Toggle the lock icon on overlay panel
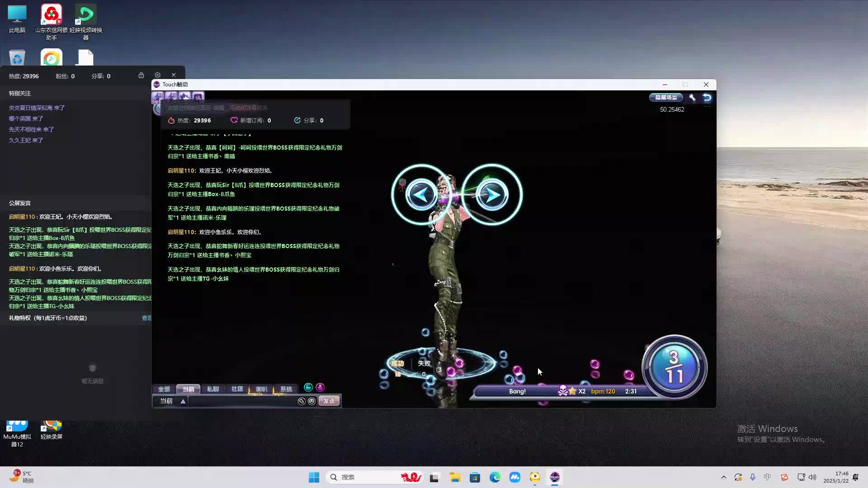 141,75
